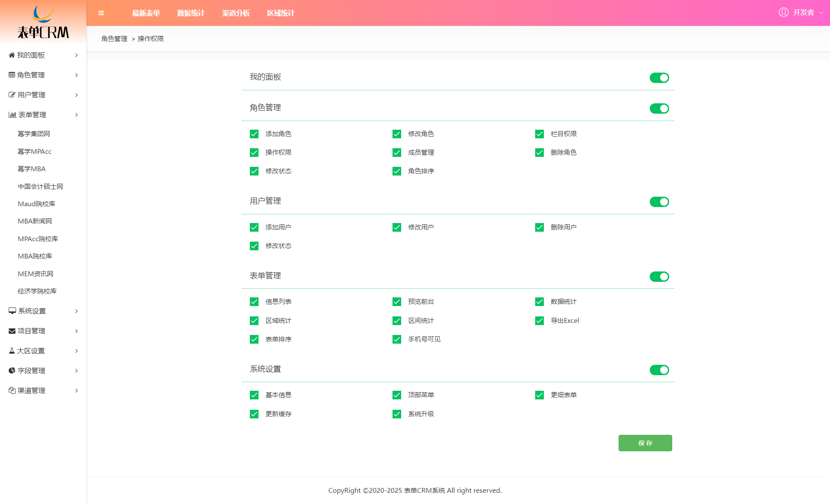
Task: Click the 表单管理 sidebar icon
Action: [x=11, y=114]
